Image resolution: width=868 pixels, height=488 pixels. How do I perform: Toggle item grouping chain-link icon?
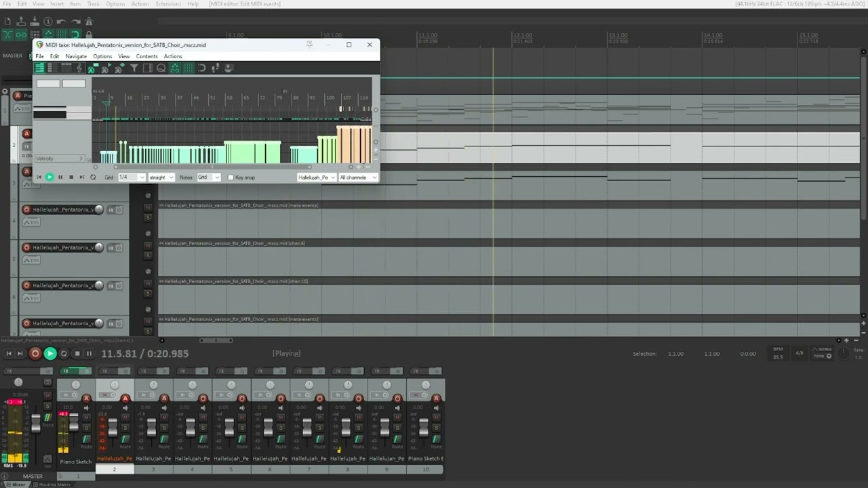(21, 35)
